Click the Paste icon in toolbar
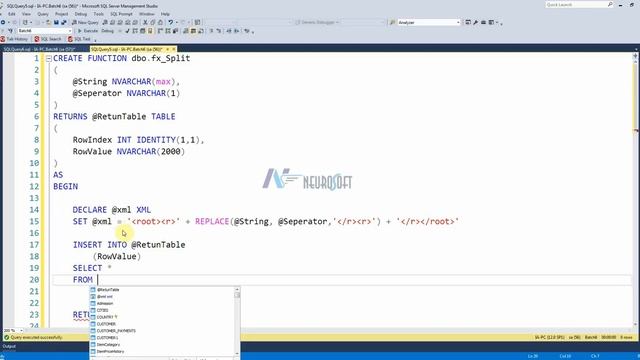The height and width of the screenshot is (360, 640). 160,22
